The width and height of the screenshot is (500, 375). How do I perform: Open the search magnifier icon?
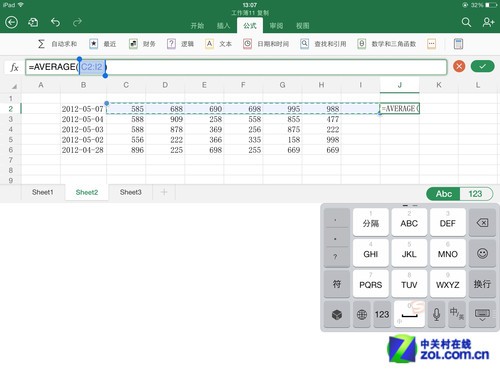click(x=466, y=22)
